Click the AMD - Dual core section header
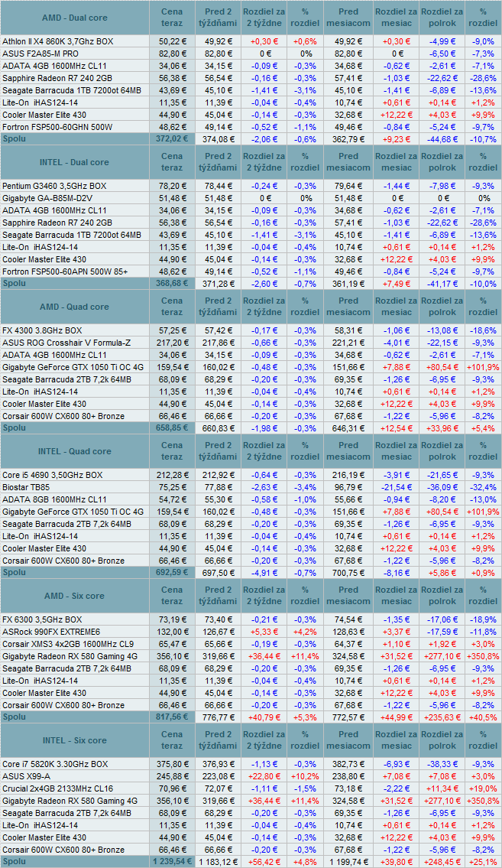502x868 pixels. tap(73, 18)
